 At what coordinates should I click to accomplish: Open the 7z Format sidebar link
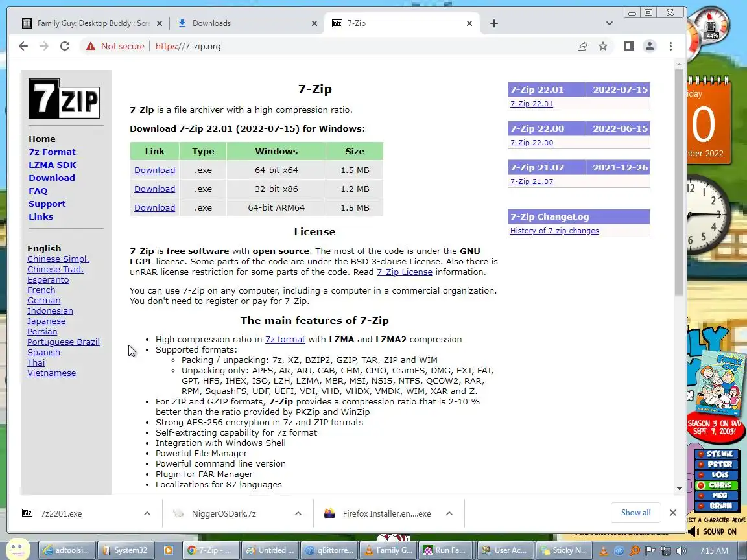pos(52,152)
